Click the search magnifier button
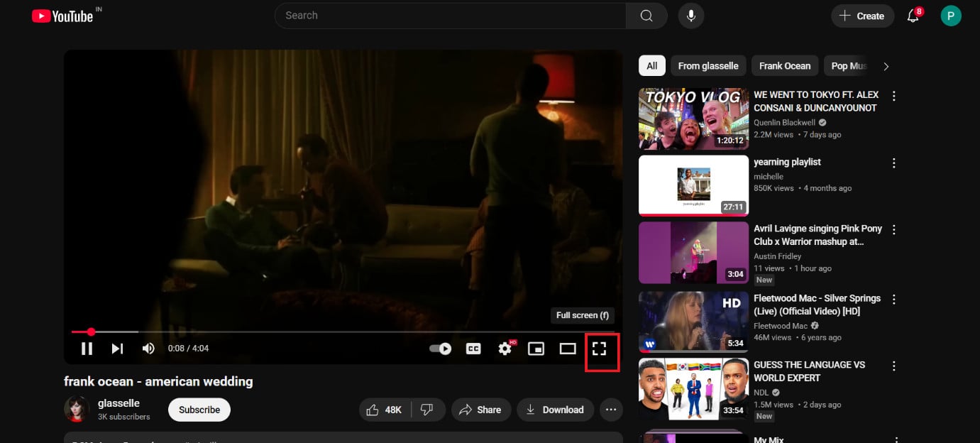980x443 pixels. coord(646,16)
